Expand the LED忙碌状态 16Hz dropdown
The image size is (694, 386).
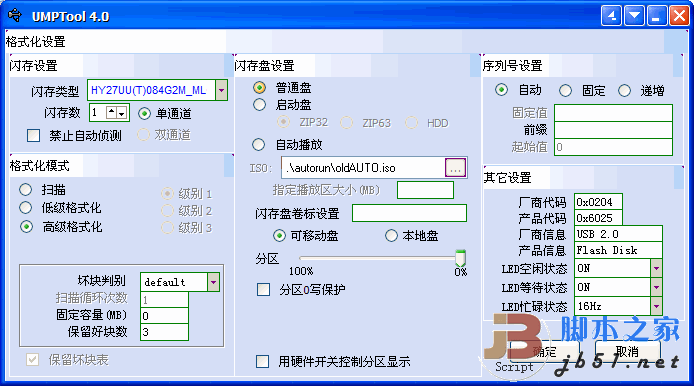tap(656, 306)
